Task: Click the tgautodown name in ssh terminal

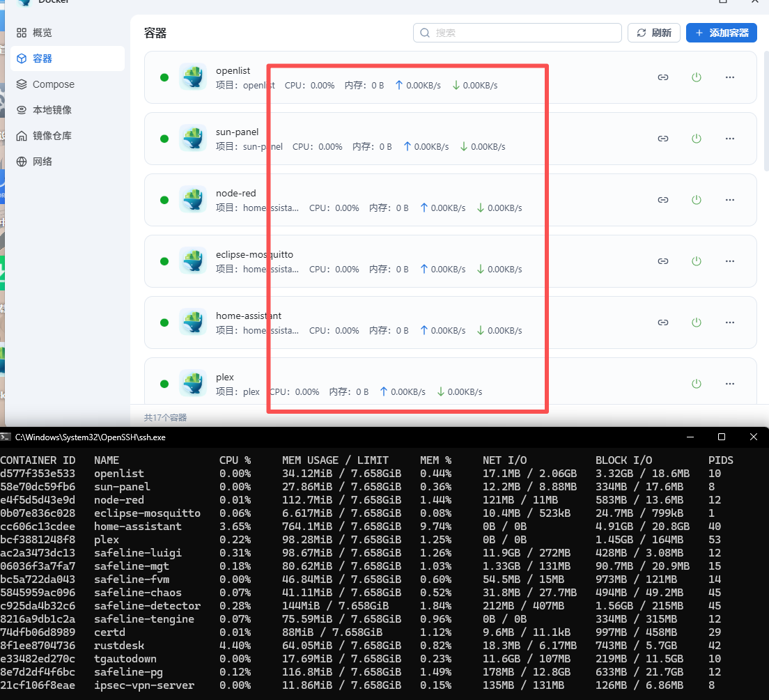Action: click(x=125, y=659)
